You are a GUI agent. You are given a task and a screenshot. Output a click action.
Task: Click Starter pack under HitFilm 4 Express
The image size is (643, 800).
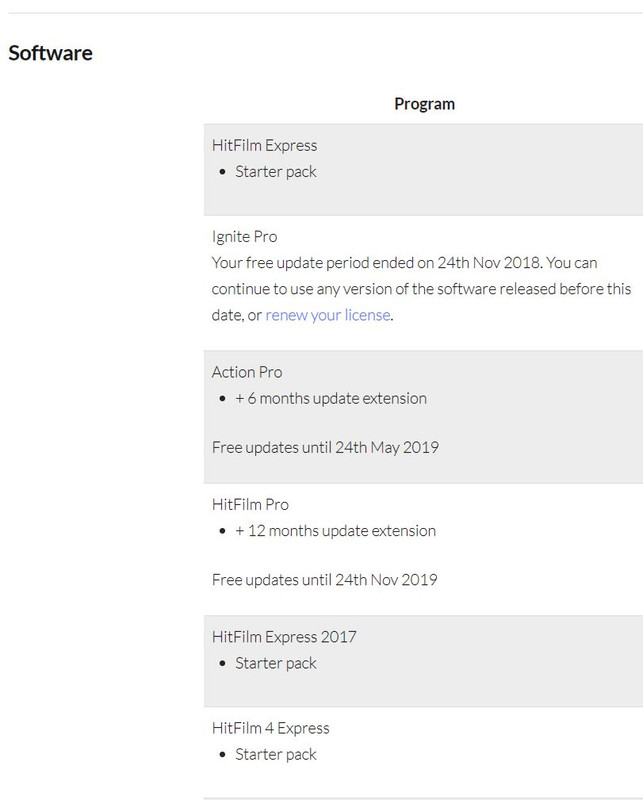[x=276, y=755]
